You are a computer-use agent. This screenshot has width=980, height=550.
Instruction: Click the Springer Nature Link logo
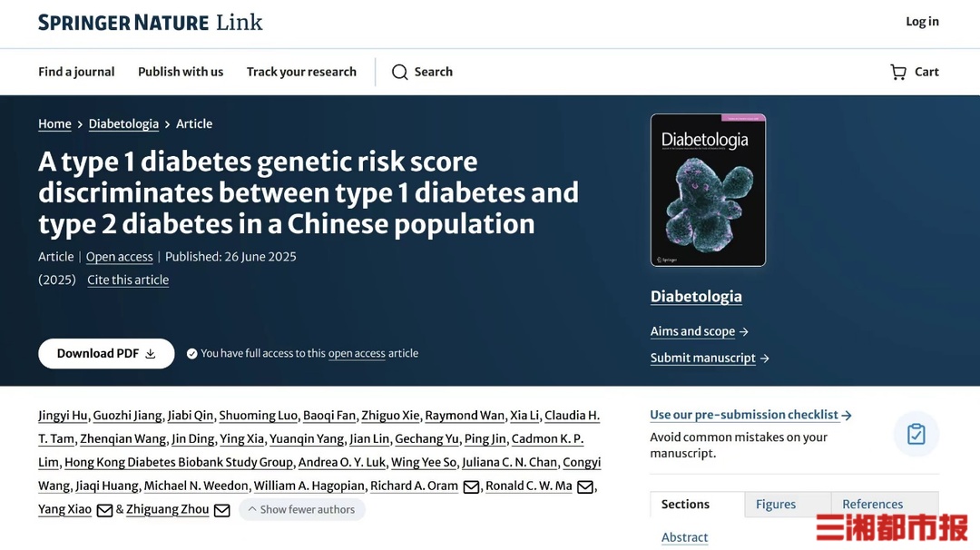[150, 23]
